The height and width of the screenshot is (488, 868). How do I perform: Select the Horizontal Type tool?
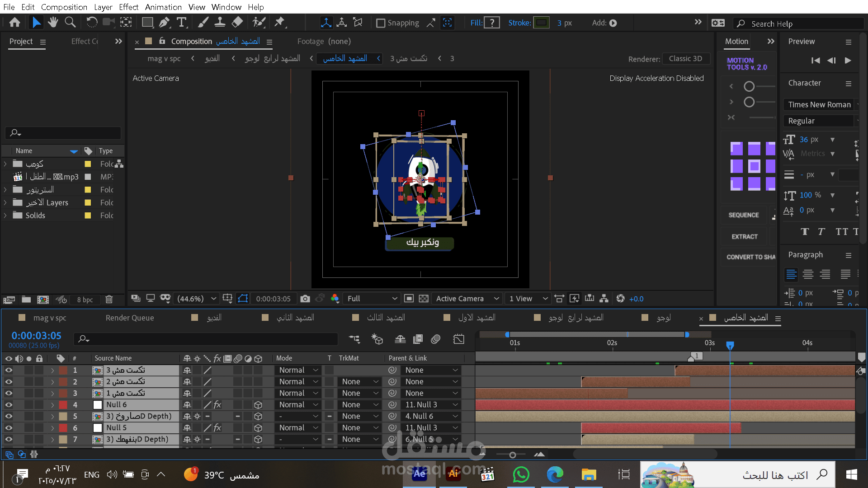tap(182, 22)
